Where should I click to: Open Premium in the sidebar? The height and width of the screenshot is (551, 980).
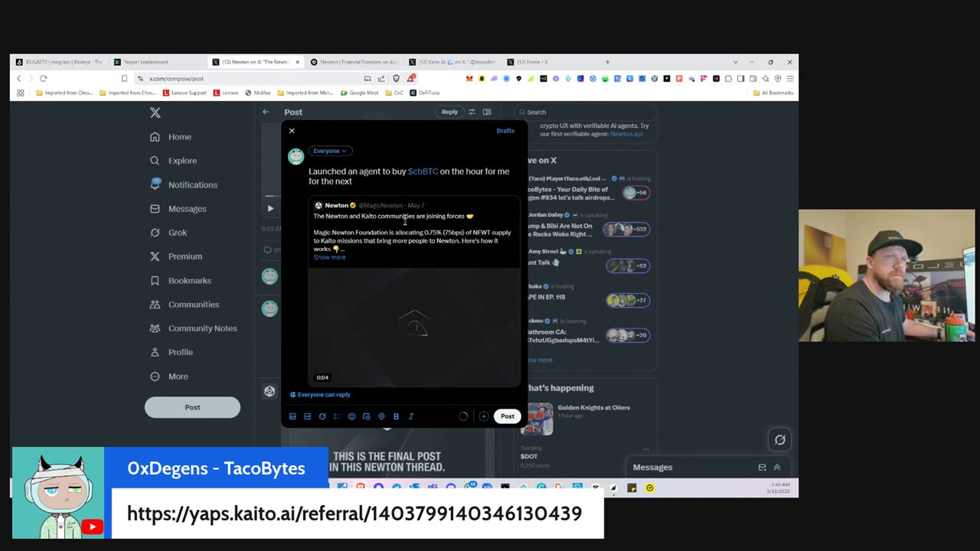pyautogui.click(x=175, y=256)
